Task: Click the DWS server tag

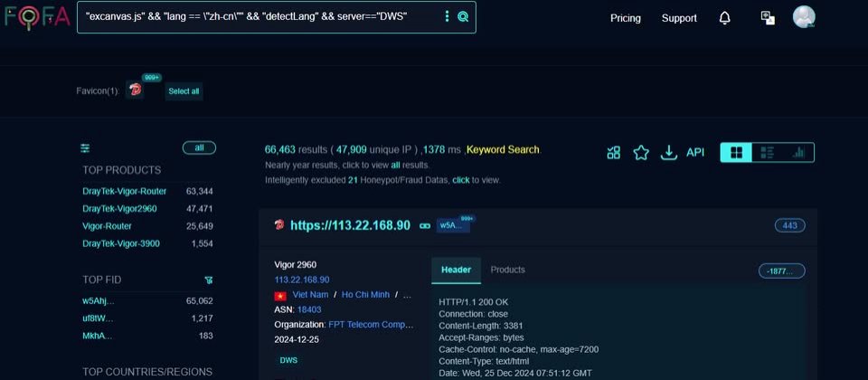Action: click(288, 360)
